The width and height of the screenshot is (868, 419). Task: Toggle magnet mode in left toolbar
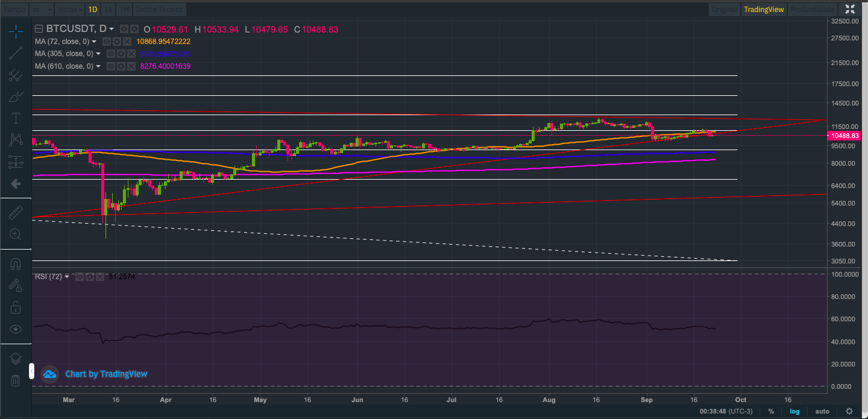[x=16, y=263]
